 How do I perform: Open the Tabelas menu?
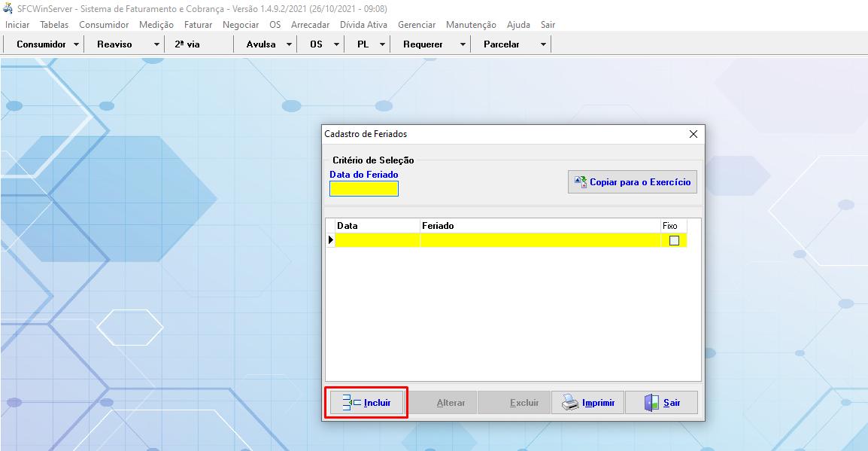[54, 25]
